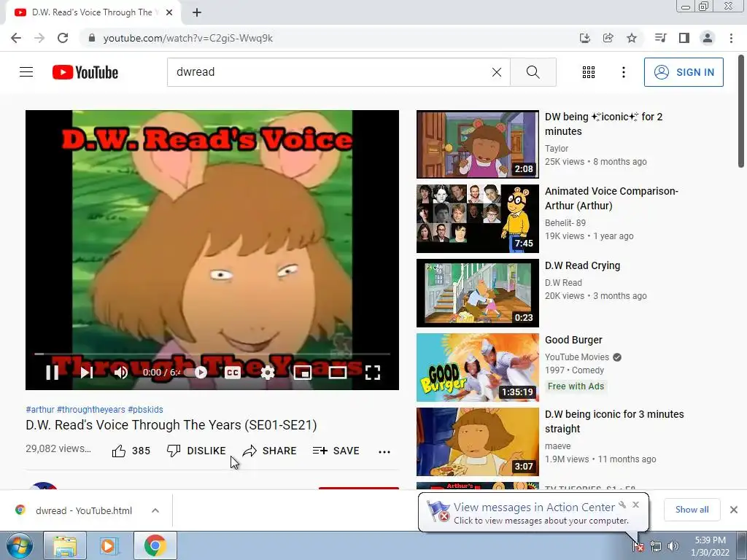
Task: Close the downloads bar
Action: click(x=734, y=510)
